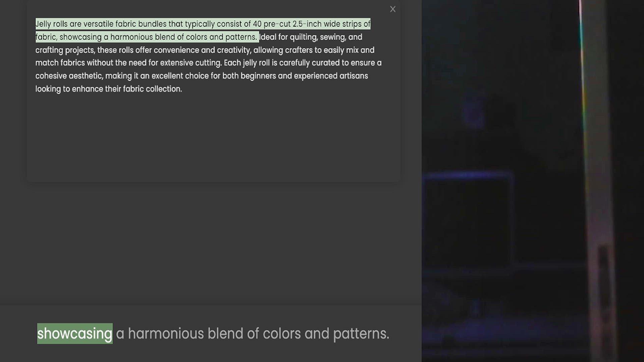This screenshot has width=644, height=362.
Task: Click the word 'extensive' in the paragraph
Action: [176, 63]
